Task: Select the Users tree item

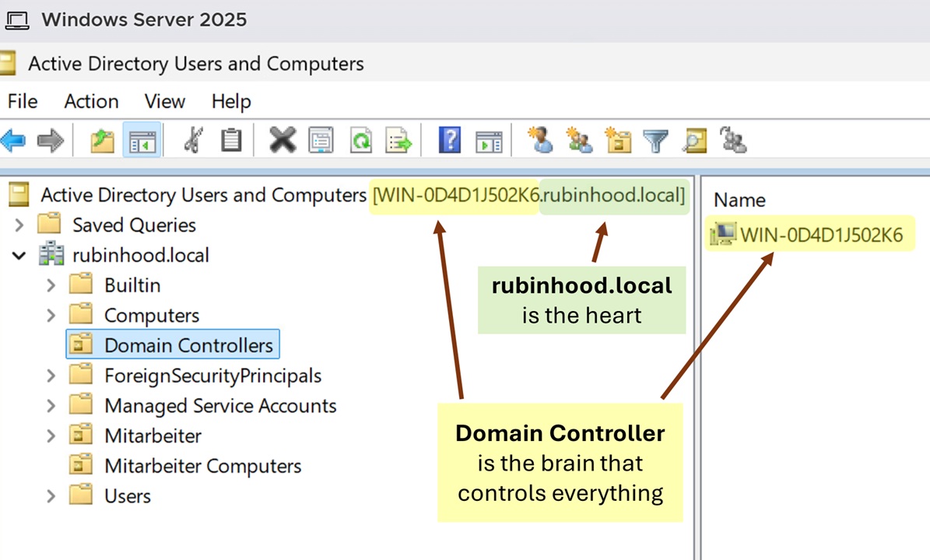Action: [128, 496]
